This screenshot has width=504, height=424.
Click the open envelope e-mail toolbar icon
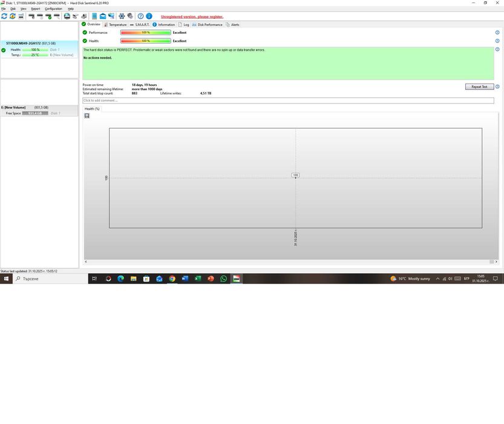103,16
